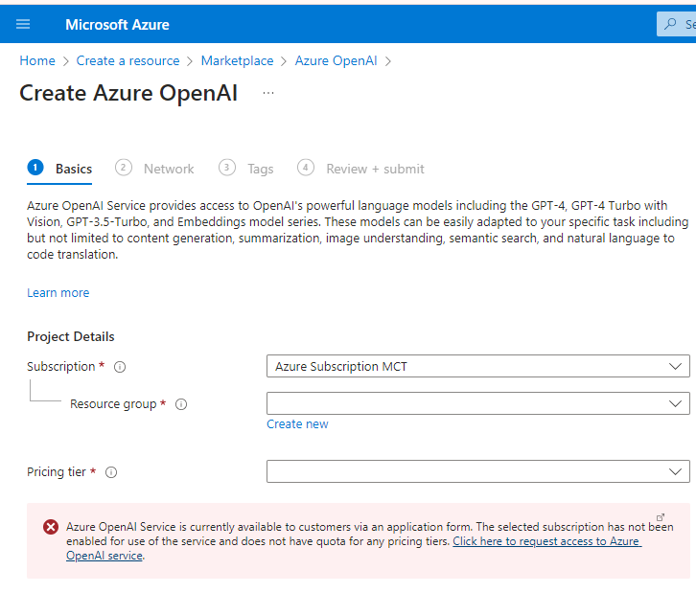Go to Home breadcrumb
Viewport: 696px width, 616px height.
point(37,60)
